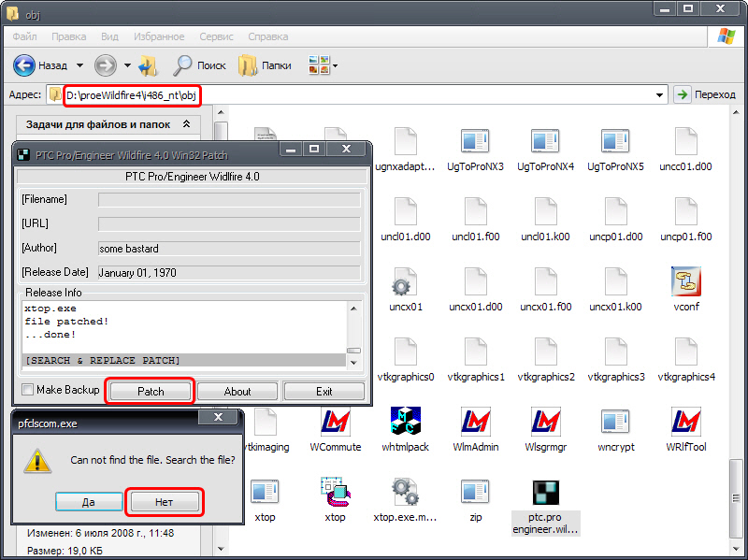Click the Filename field in patch window
The height and width of the screenshot is (560, 748).
coord(229,200)
